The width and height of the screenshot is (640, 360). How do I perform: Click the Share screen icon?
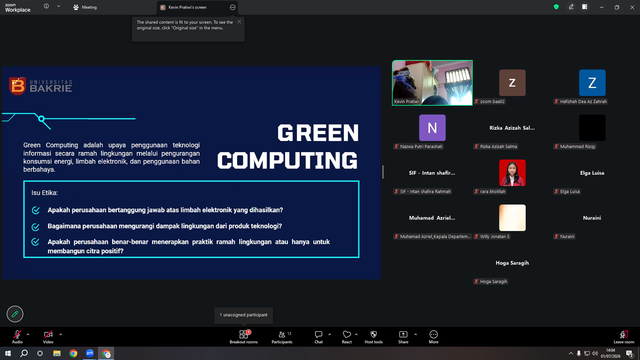(x=403, y=337)
